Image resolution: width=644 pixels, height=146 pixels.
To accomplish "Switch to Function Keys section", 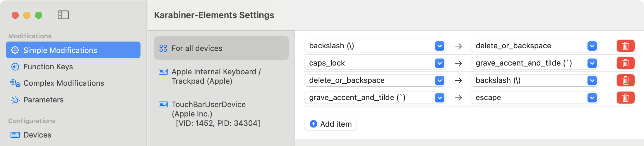I will [48, 67].
